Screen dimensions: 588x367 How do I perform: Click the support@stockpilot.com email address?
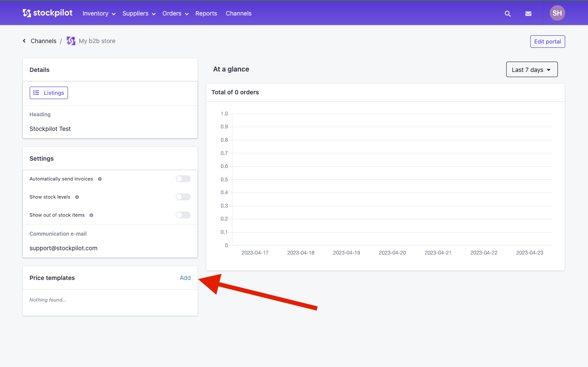point(64,248)
